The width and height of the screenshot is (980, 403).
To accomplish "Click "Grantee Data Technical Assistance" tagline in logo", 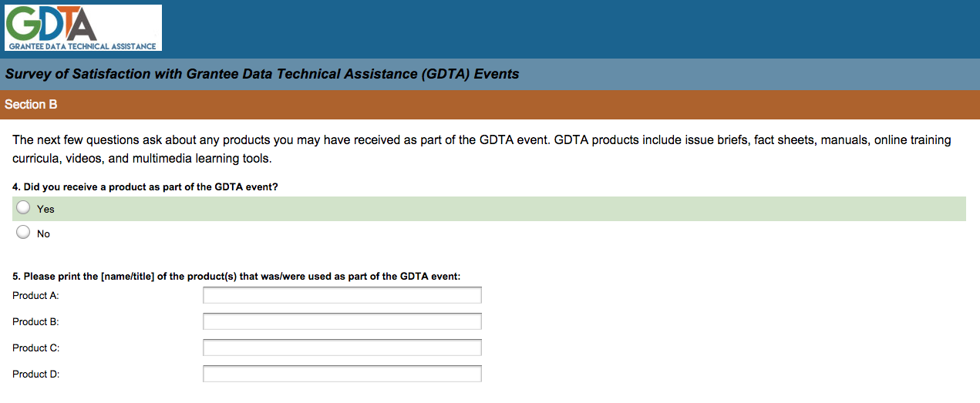I will [83, 46].
